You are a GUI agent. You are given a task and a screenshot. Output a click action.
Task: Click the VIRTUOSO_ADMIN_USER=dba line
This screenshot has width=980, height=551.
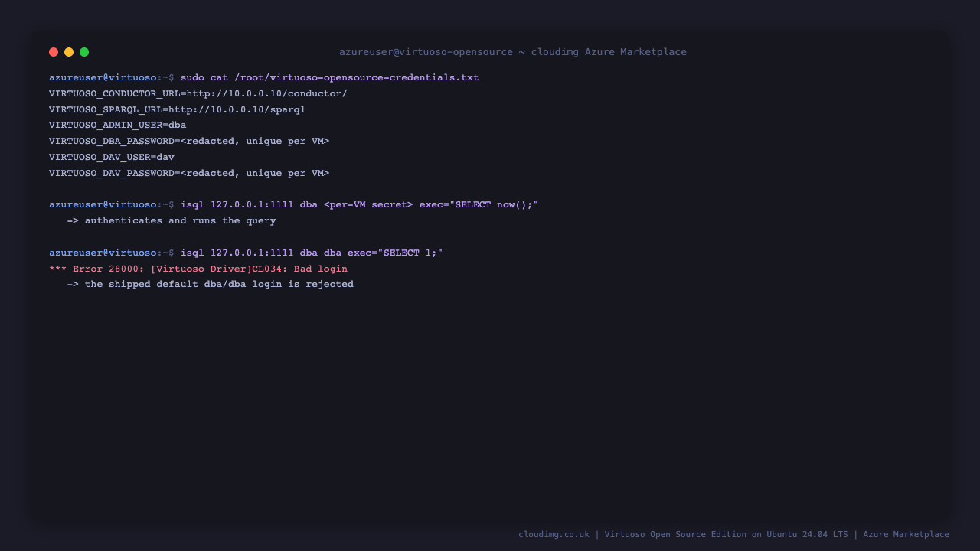pos(118,126)
